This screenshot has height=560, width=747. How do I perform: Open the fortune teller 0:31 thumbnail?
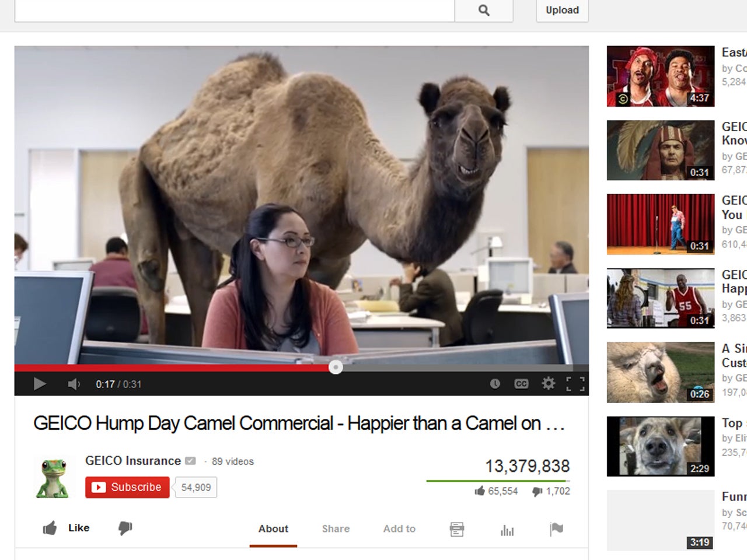tap(661, 150)
